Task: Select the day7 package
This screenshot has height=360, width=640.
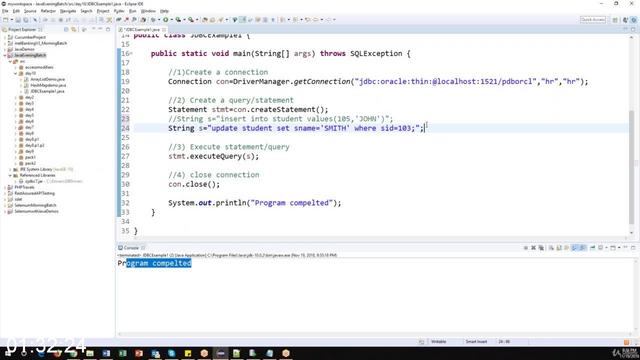Action: 29,127
